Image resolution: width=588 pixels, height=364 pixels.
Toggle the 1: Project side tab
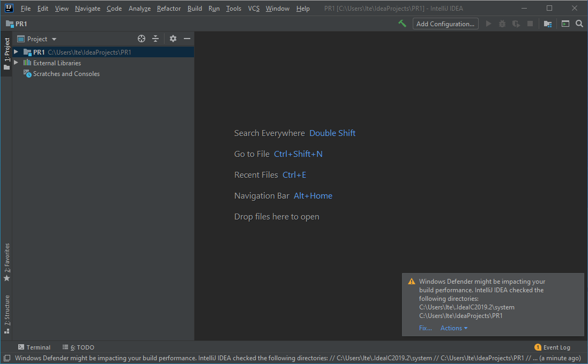(x=6, y=54)
